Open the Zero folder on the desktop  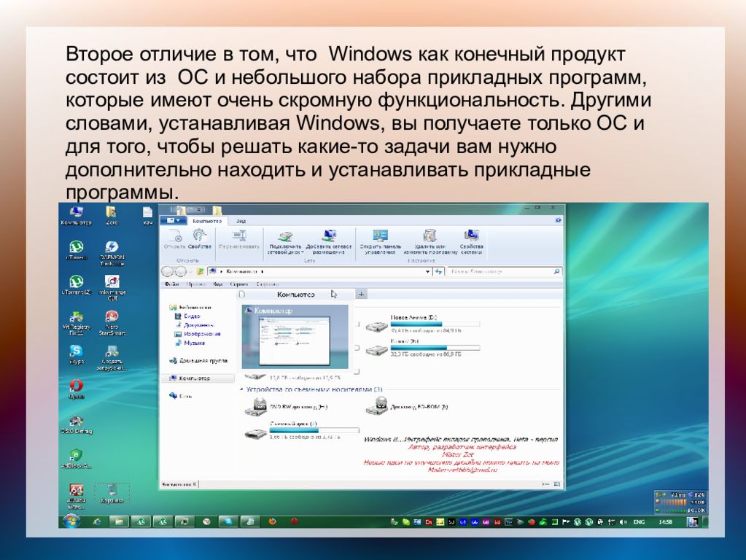(x=112, y=216)
